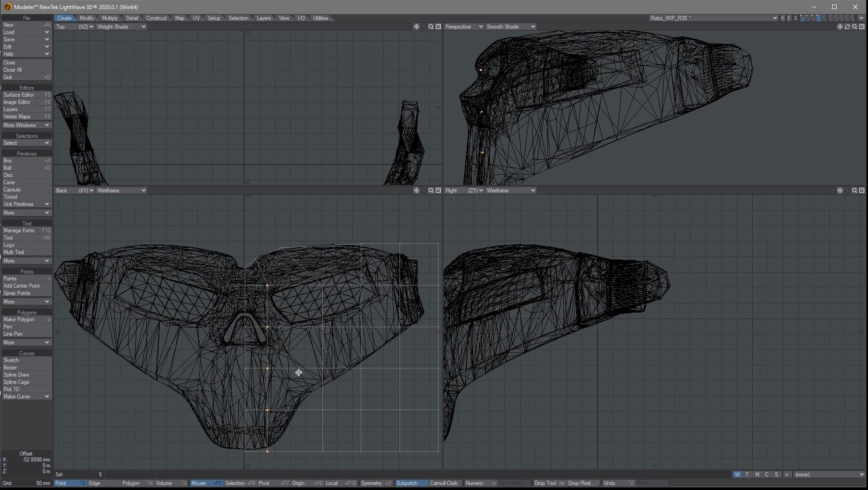This screenshot has width=868, height=490.
Task: Pan the Right viewport with move icon
Action: click(x=840, y=191)
